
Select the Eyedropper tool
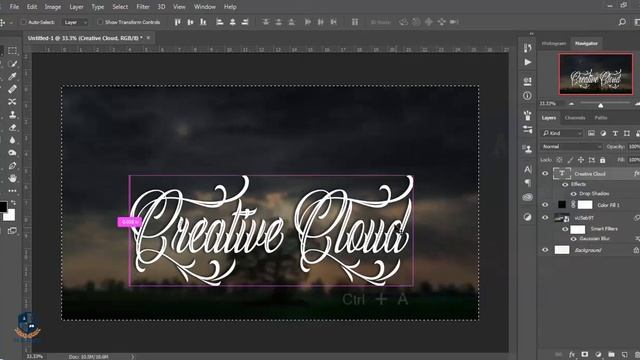point(12,77)
